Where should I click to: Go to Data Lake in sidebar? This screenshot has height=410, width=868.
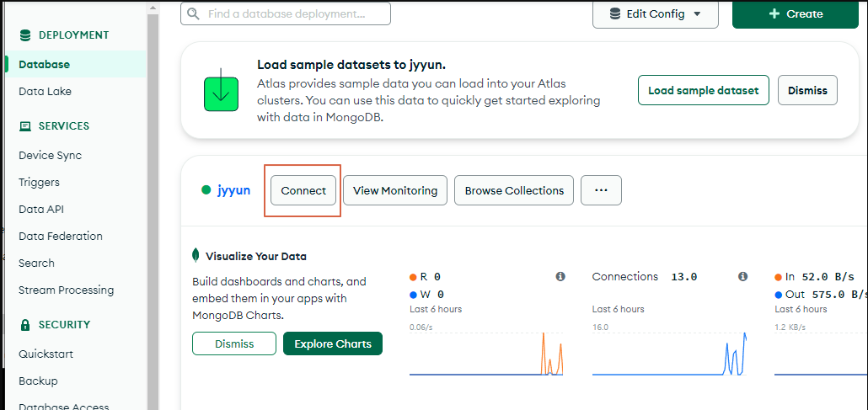coord(46,91)
